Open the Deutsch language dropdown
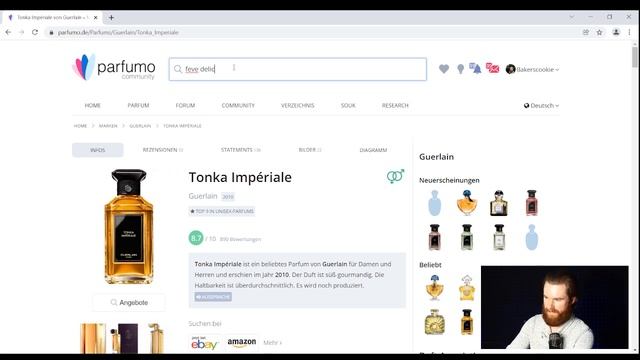 (x=541, y=105)
